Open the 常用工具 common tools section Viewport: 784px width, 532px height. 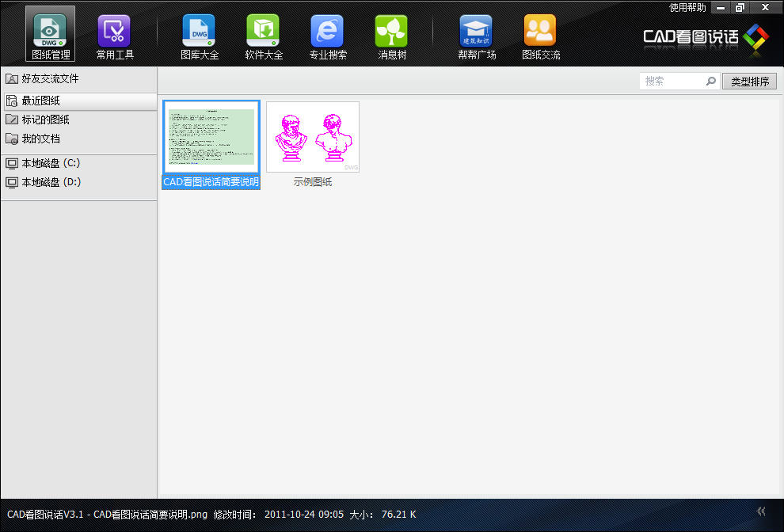pos(115,37)
